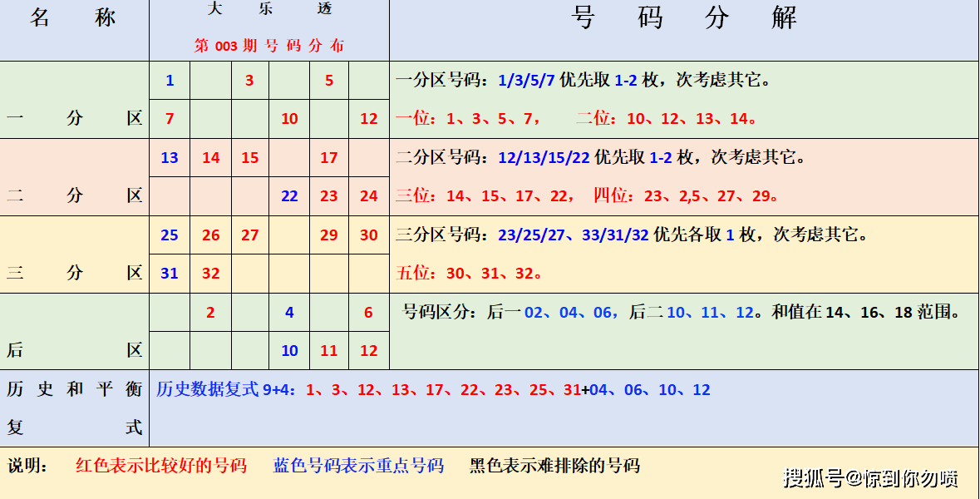Select the 二分区 row label
This screenshot has height=499, width=980.
coord(73,195)
